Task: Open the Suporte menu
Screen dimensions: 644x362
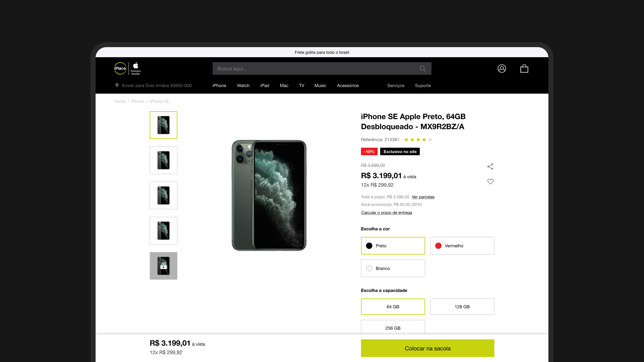Action: point(423,85)
